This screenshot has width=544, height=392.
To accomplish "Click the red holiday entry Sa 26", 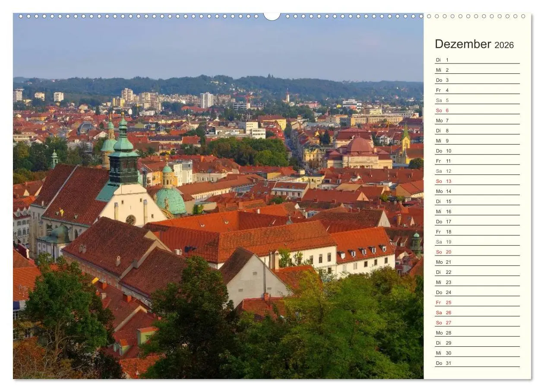I will (x=442, y=313).
